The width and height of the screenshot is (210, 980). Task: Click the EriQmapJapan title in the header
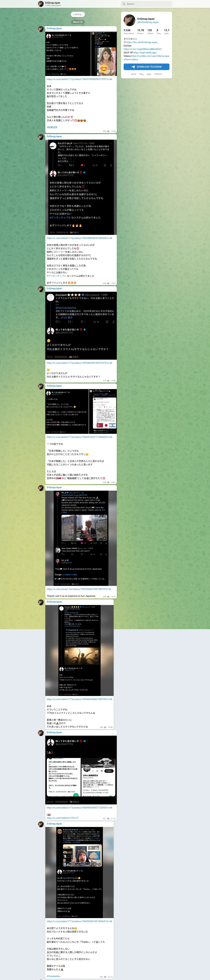point(53,3)
